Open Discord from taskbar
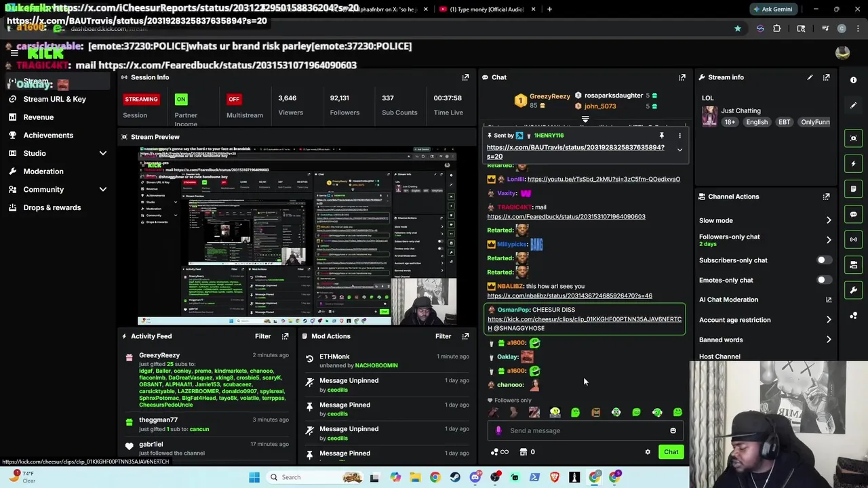Screen dimensions: 868x488 (x=475, y=477)
